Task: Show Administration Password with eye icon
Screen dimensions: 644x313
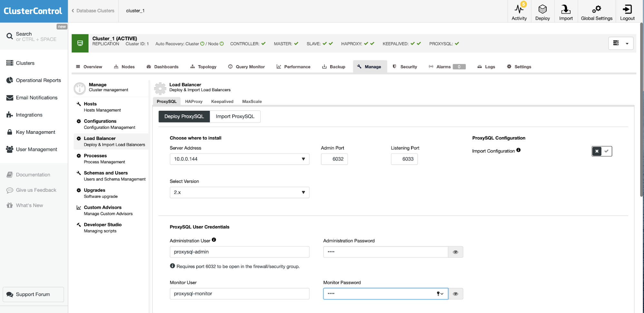Action: click(x=456, y=252)
